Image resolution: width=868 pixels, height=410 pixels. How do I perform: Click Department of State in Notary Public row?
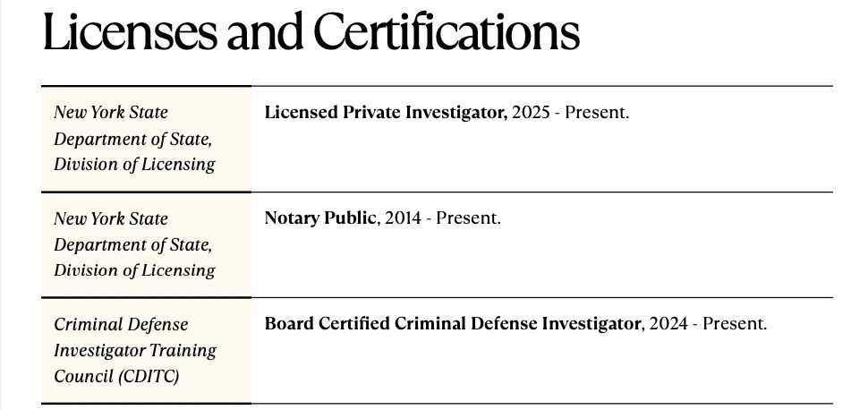[x=132, y=244]
